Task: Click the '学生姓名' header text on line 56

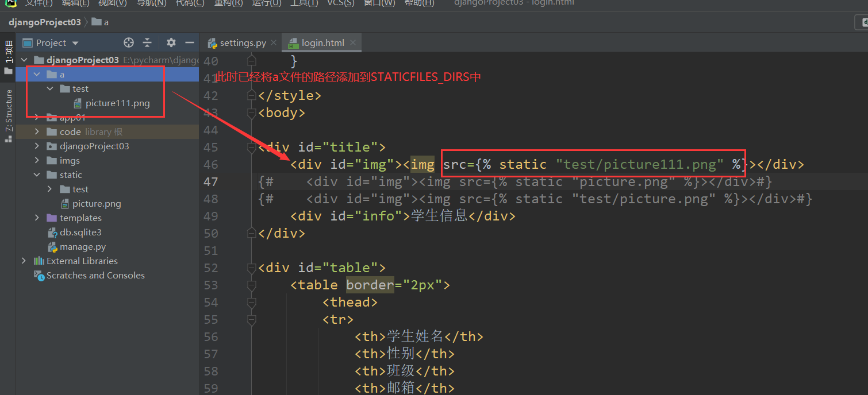Action: click(415, 336)
